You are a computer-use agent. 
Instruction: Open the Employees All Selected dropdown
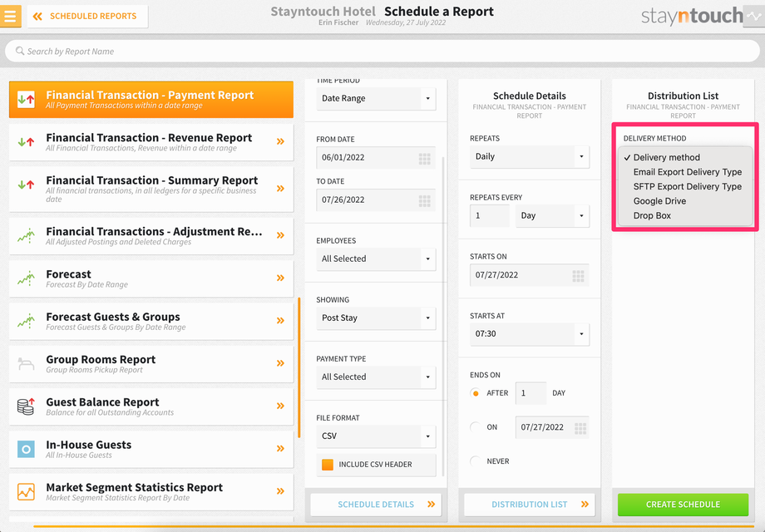pos(376,259)
